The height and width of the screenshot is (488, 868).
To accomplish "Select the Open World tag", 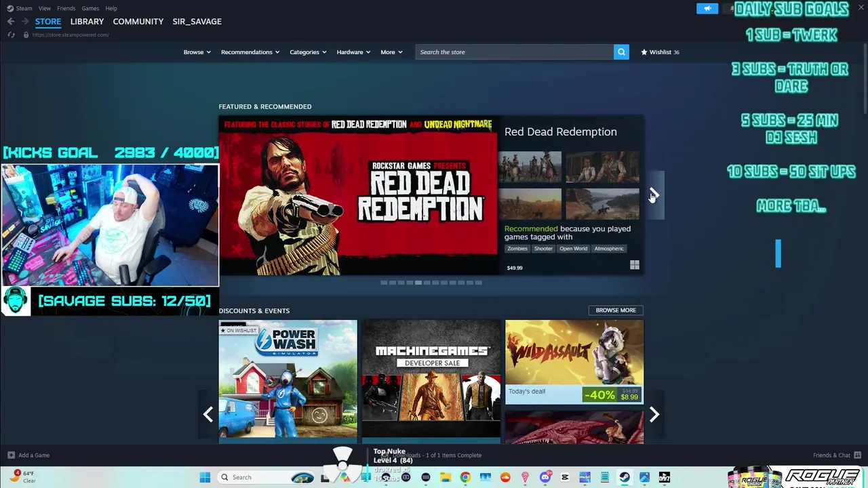I will coord(573,249).
